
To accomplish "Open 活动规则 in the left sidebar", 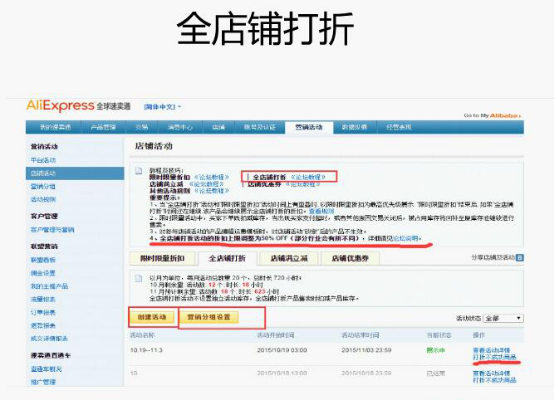I will 43,199.
